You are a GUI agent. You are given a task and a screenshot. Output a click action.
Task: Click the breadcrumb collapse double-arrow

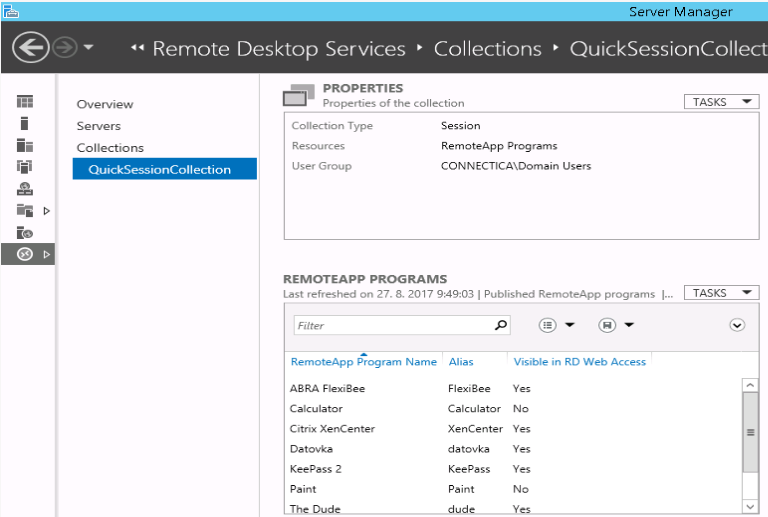click(x=138, y=47)
